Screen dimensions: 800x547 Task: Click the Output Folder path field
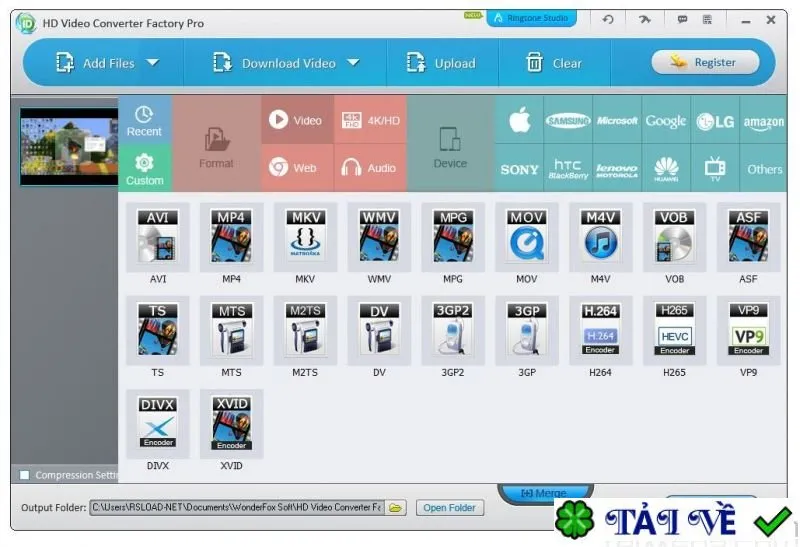pos(237,508)
